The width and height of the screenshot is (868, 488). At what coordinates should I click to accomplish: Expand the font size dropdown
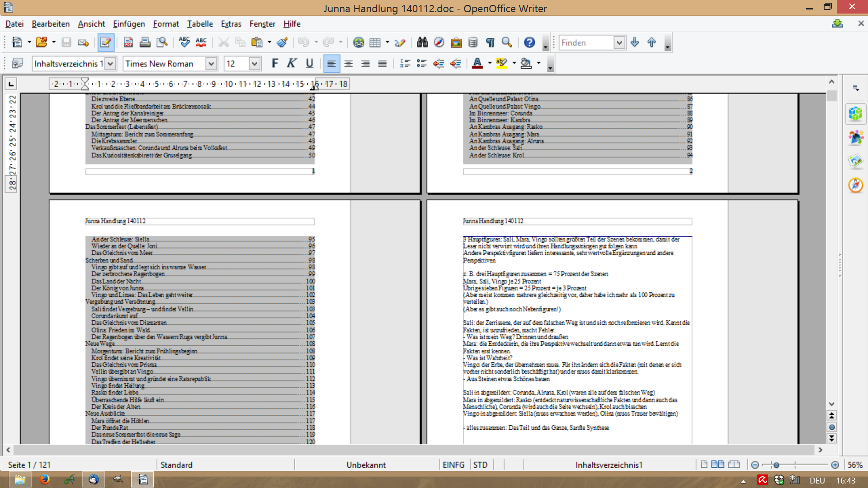255,64
